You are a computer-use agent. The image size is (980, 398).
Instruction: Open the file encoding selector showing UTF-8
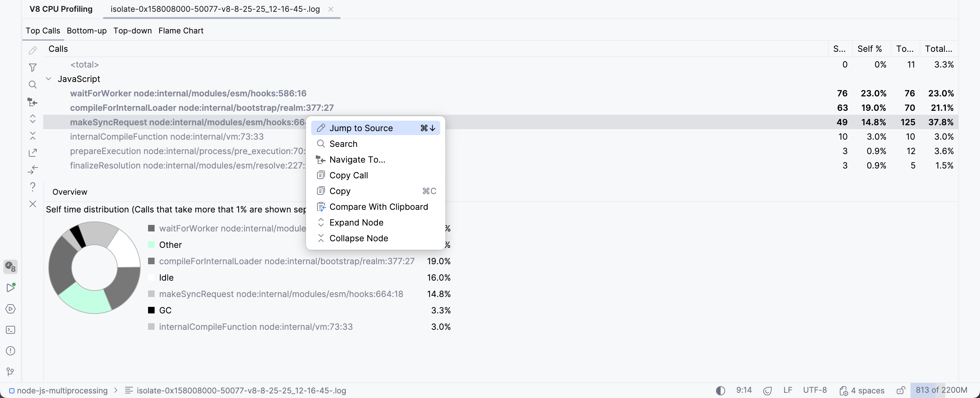pyautogui.click(x=815, y=390)
